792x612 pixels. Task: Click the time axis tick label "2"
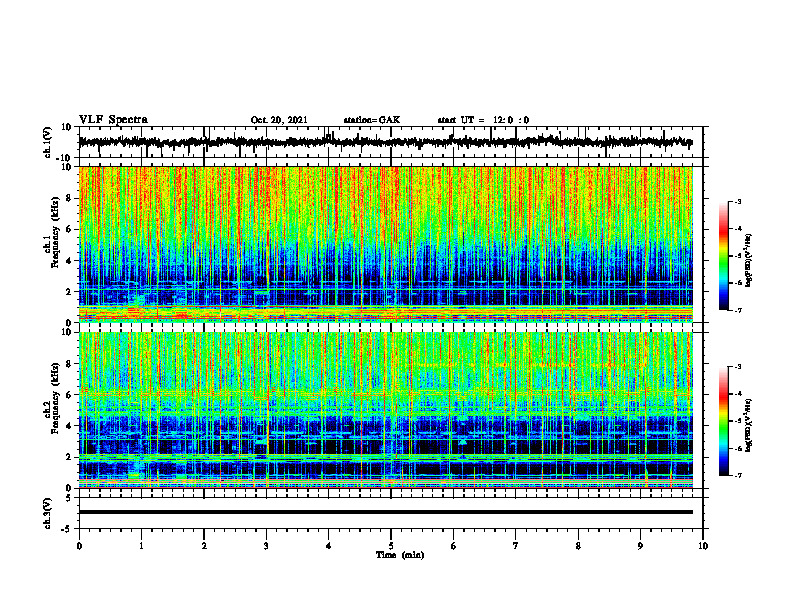[204, 546]
